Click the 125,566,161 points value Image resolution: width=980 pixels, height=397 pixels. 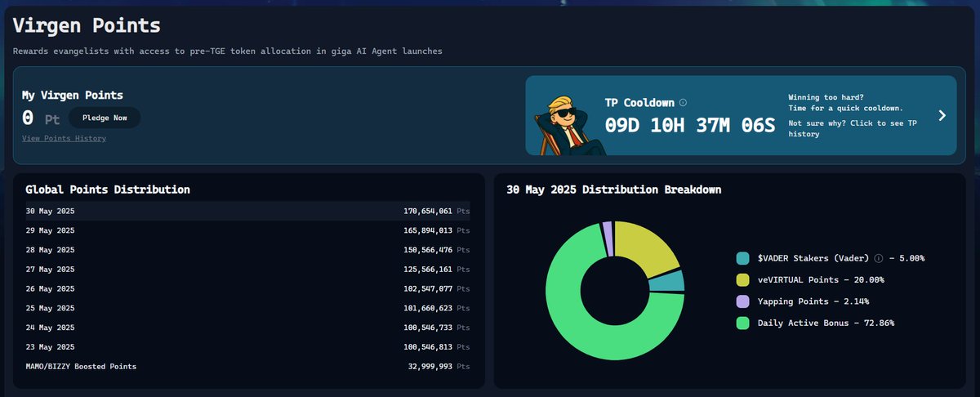(x=428, y=269)
